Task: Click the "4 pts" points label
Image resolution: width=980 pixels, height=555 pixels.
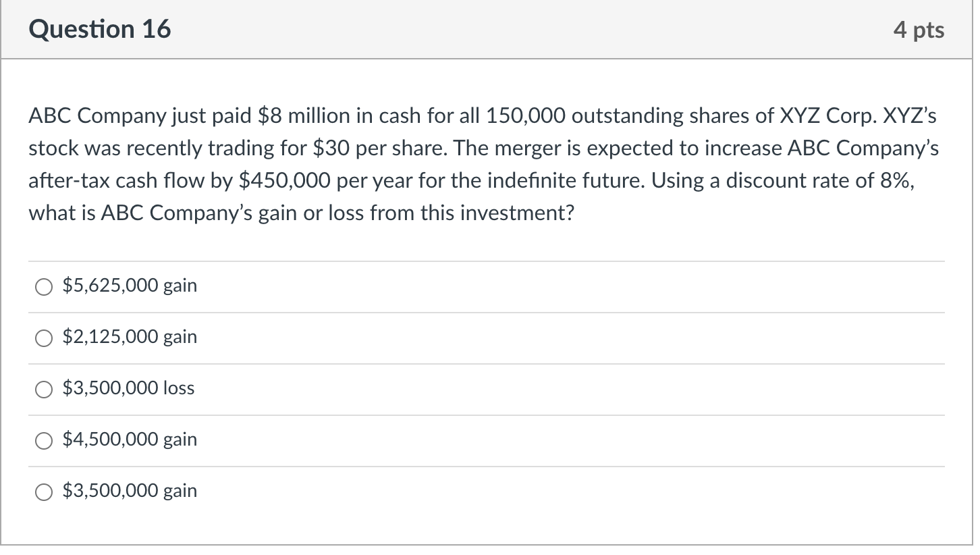Action: 919,30
